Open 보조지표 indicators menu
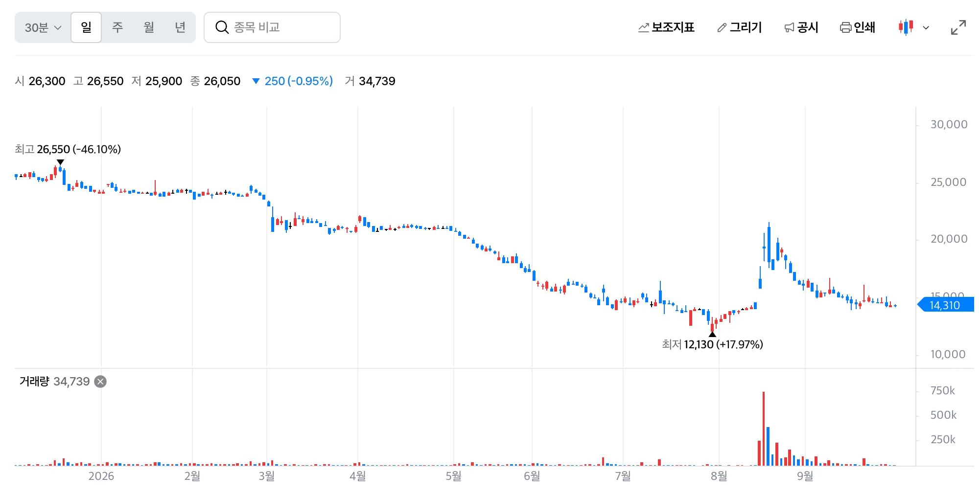The height and width of the screenshot is (497, 980). tap(666, 27)
